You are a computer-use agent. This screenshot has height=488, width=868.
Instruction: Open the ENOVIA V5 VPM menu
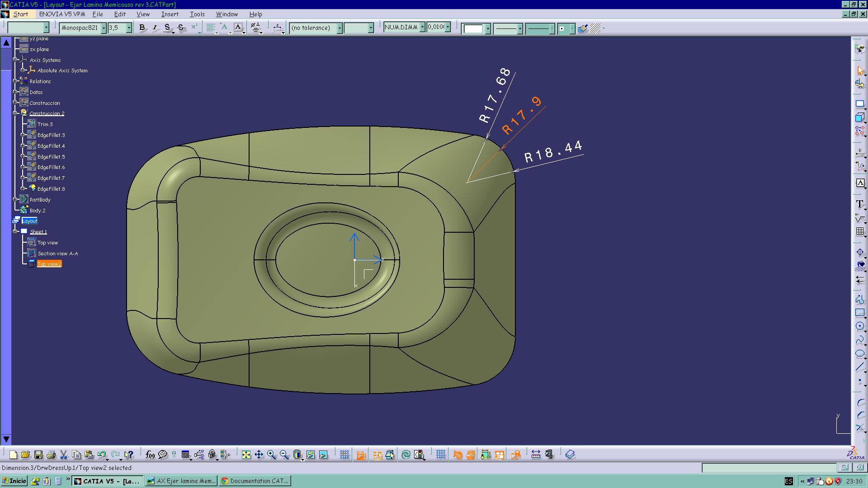pyautogui.click(x=62, y=14)
